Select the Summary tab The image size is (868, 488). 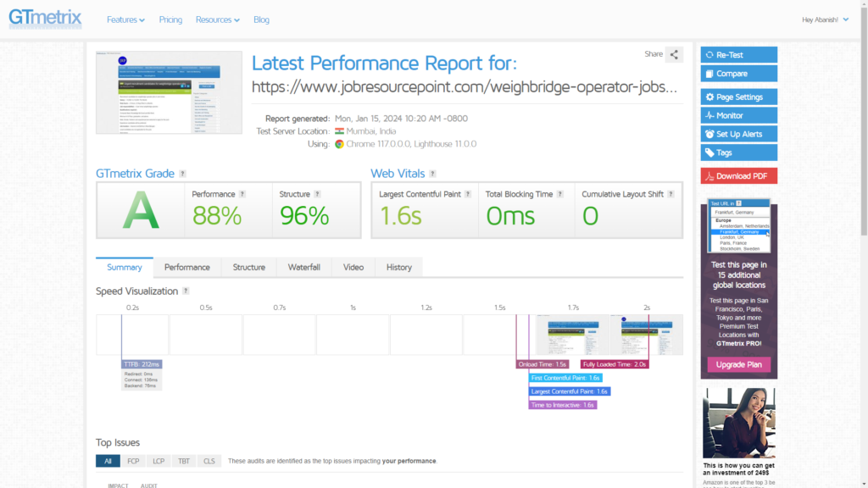(125, 267)
